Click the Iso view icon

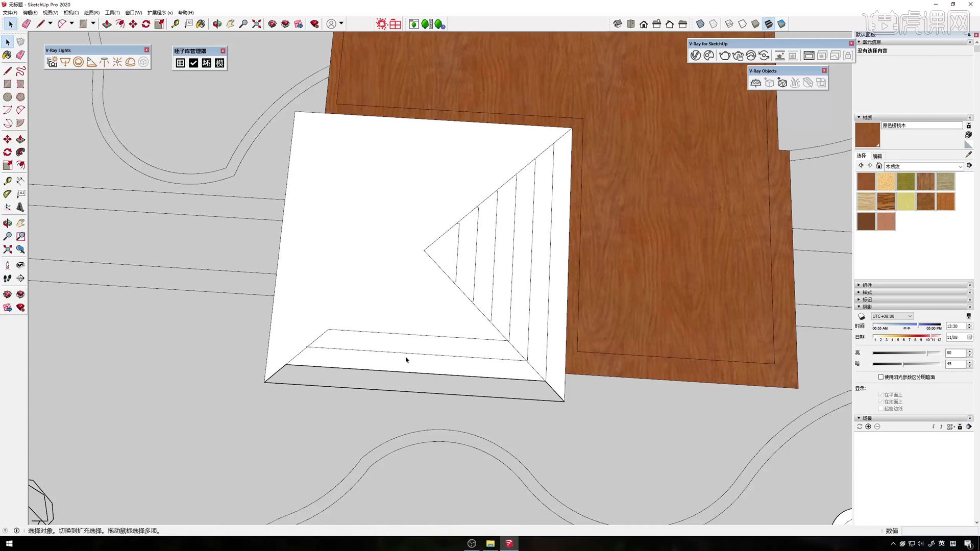(618, 24)
